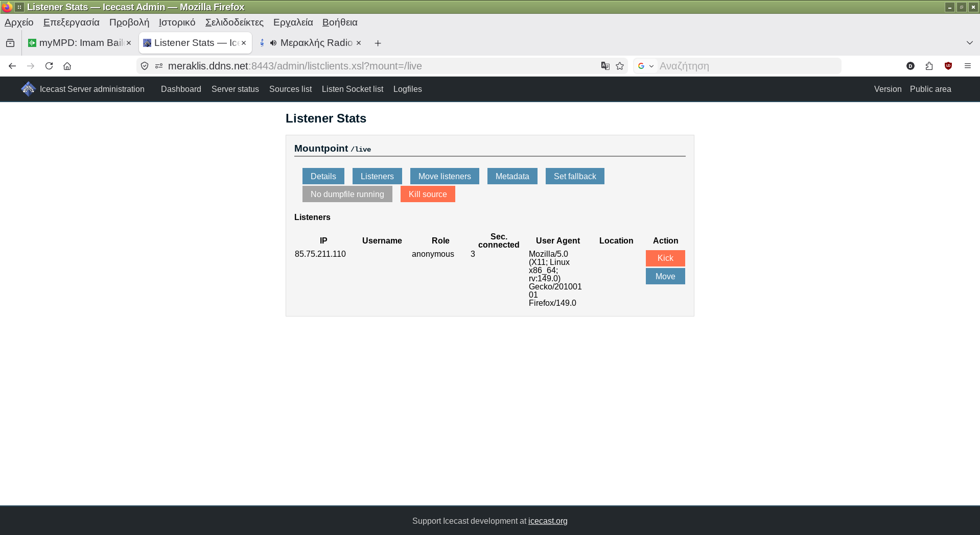Expand the list all tabs chevron
Screen dimensions: 980x535
pyautogui.click(x=969, y=43)
